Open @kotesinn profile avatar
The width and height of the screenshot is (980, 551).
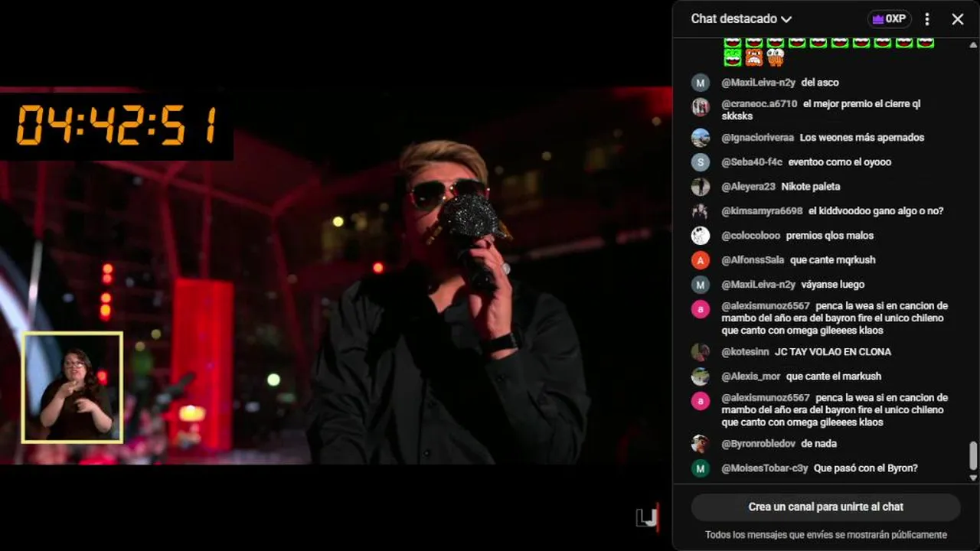pos(701,352)
